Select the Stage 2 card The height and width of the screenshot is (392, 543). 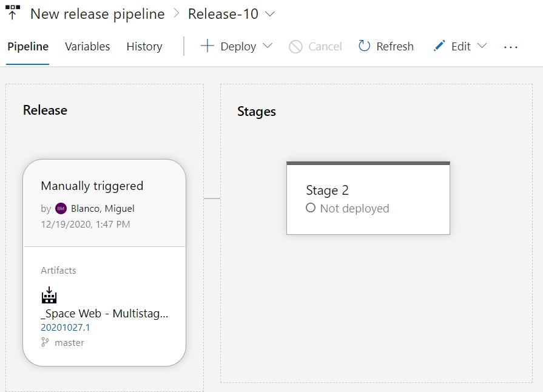point(368,198)
